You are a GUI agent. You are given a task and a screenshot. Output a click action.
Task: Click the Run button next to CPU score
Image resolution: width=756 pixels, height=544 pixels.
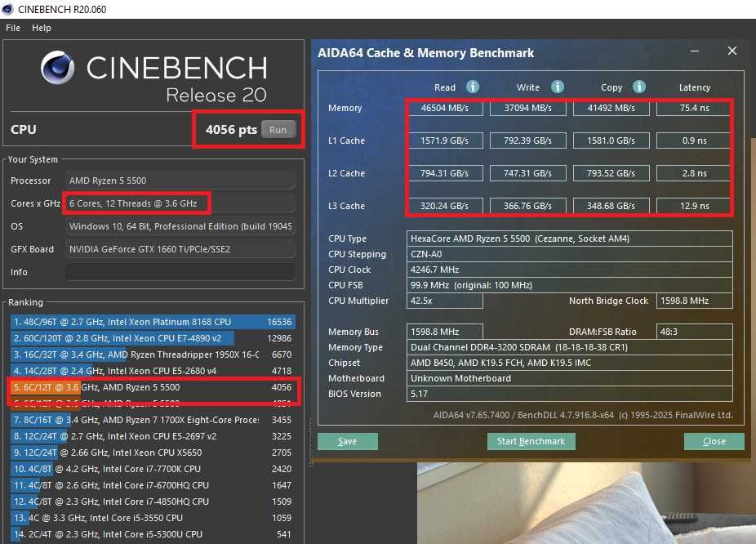278,130
